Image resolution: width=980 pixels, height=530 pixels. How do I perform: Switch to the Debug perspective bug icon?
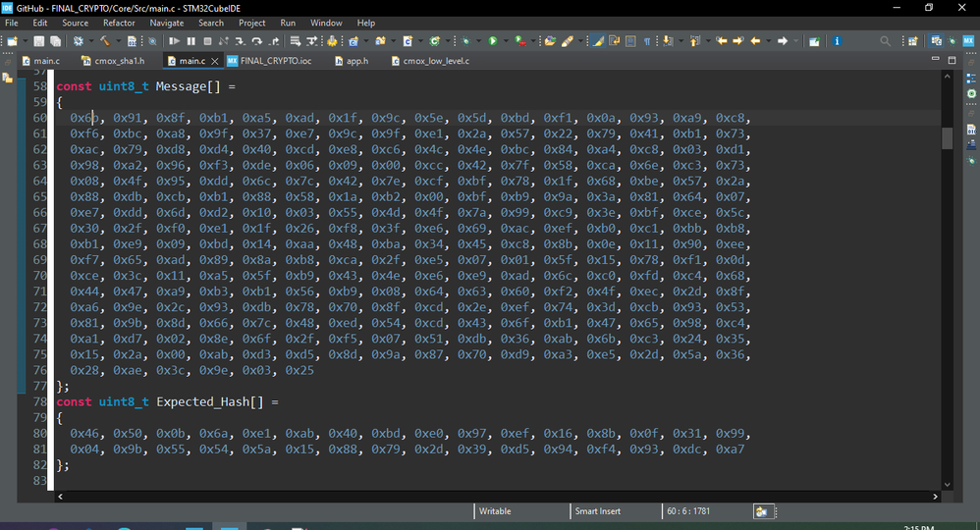(x=952, y=40)
